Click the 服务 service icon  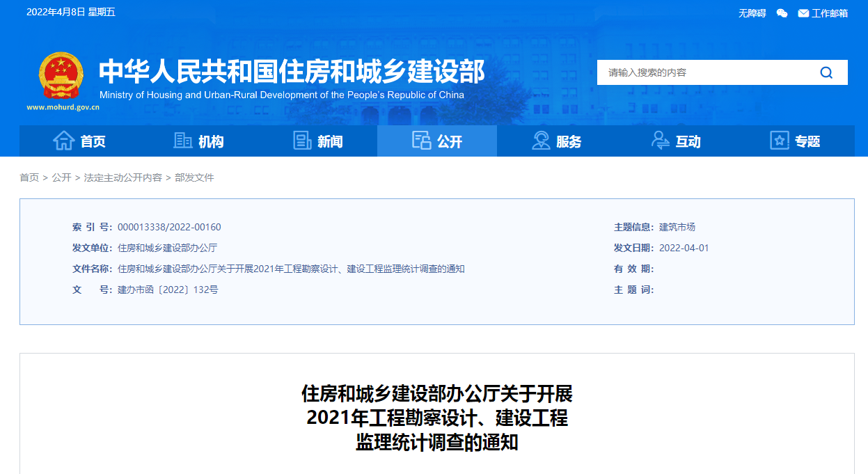[540, 141]
